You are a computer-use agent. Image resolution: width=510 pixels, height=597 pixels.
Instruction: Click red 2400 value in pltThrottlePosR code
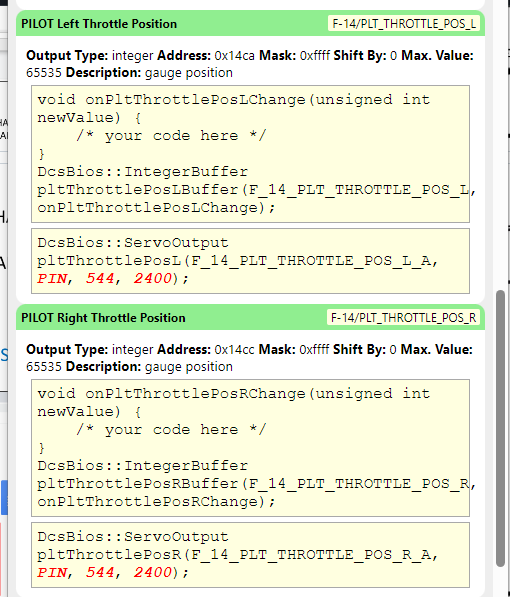click(153, 572)
